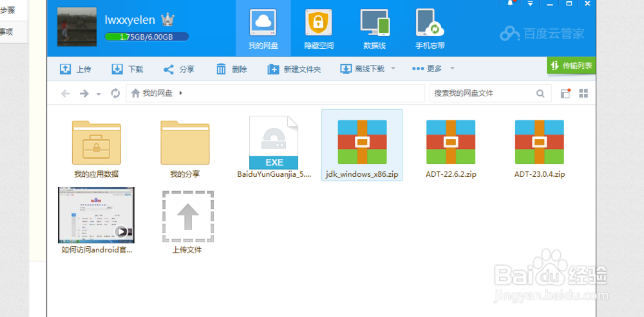Expand the breadcrumb arrow after 我的网盘
Image resolution: width=644 pixels, height=317 pixels.
pos(181,93)
